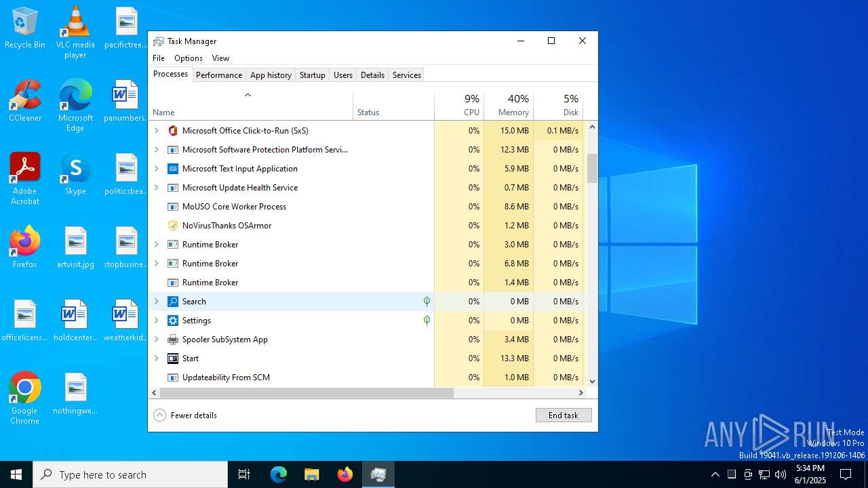Open Recycle Bin desktop icon
This screenshot has height=488, width=868.
[25, 28]
